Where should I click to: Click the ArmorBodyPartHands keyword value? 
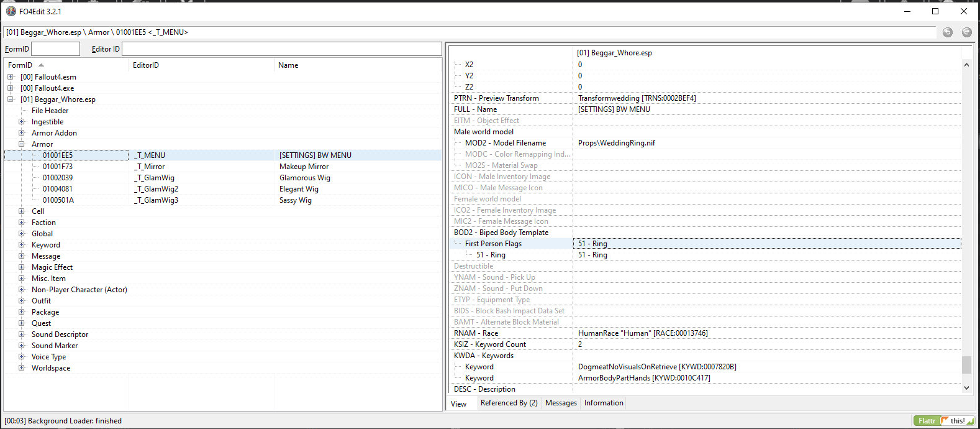(644, 378)
